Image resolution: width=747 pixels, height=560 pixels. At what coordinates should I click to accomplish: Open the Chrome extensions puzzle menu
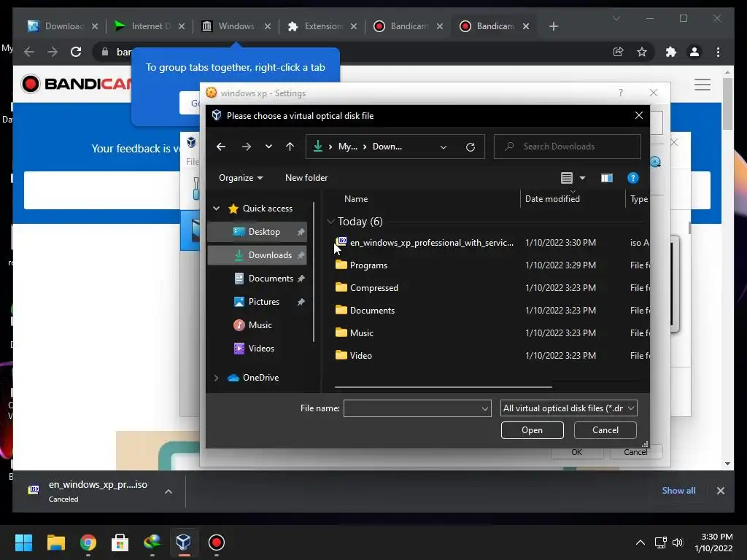tap(671, 52)
